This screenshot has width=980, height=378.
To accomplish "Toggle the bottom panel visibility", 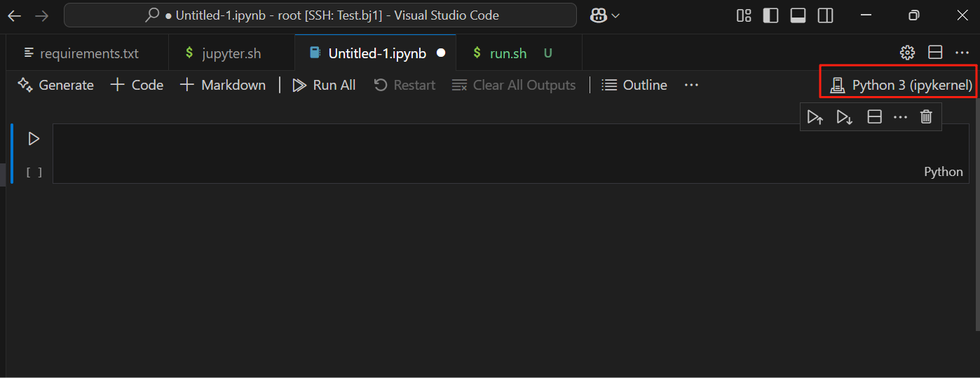I will pos(798,15).
